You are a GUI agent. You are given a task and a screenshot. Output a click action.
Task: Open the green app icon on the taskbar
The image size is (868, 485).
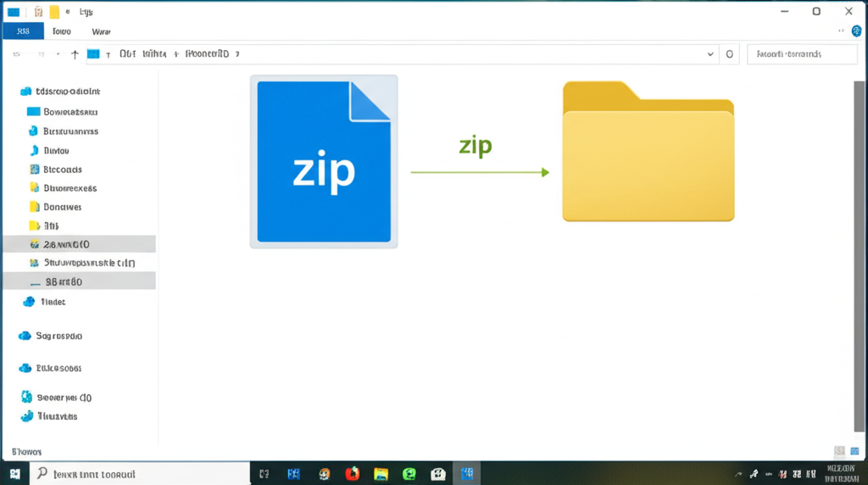tap(409, 474)
